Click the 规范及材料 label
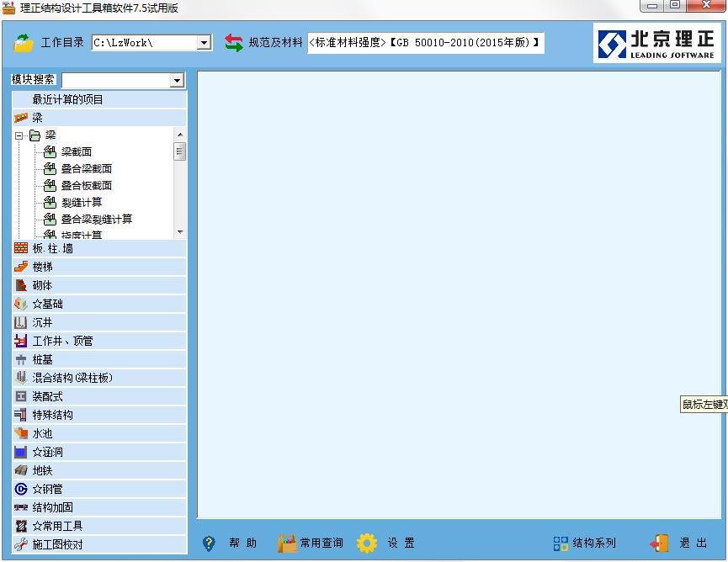Viewport: 728px width, 562px height. [275, 43]
